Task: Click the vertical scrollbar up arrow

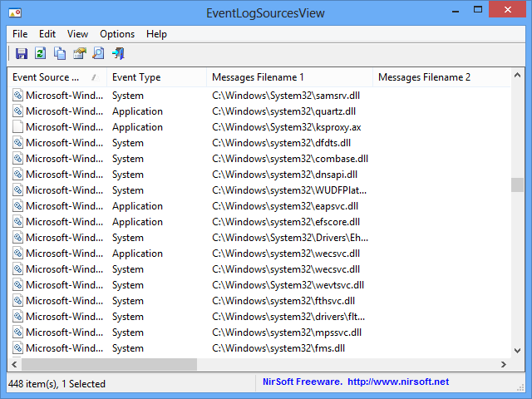Action: click(x=517, y=76)
